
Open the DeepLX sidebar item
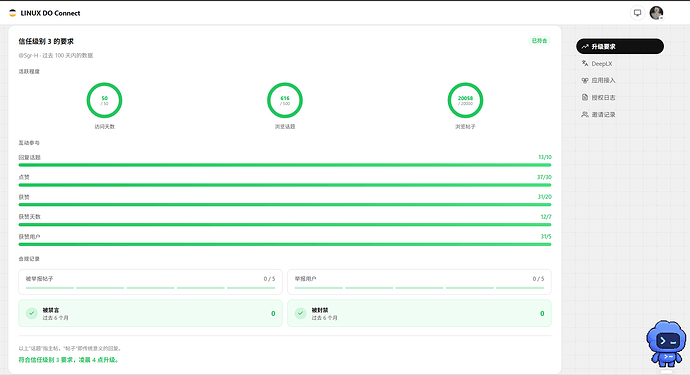(x=620, y=63)
